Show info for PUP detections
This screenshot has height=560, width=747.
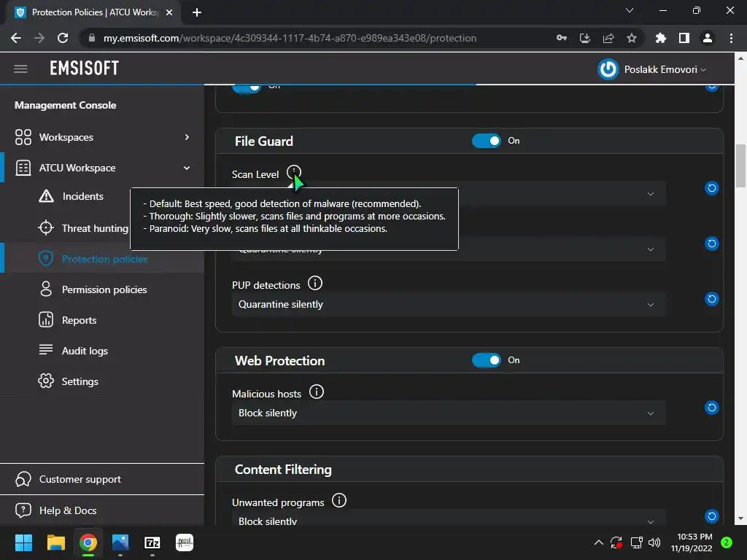click(315, 283)
